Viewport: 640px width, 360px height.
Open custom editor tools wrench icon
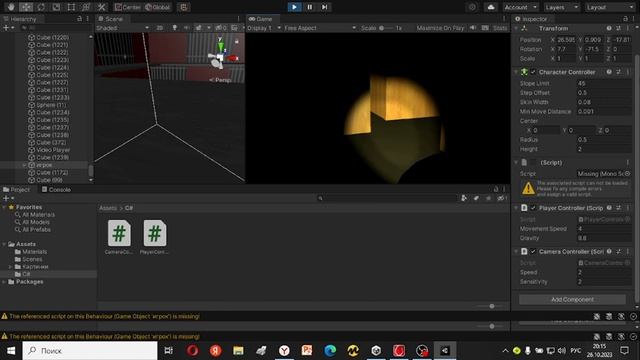(x=101, y=7)
